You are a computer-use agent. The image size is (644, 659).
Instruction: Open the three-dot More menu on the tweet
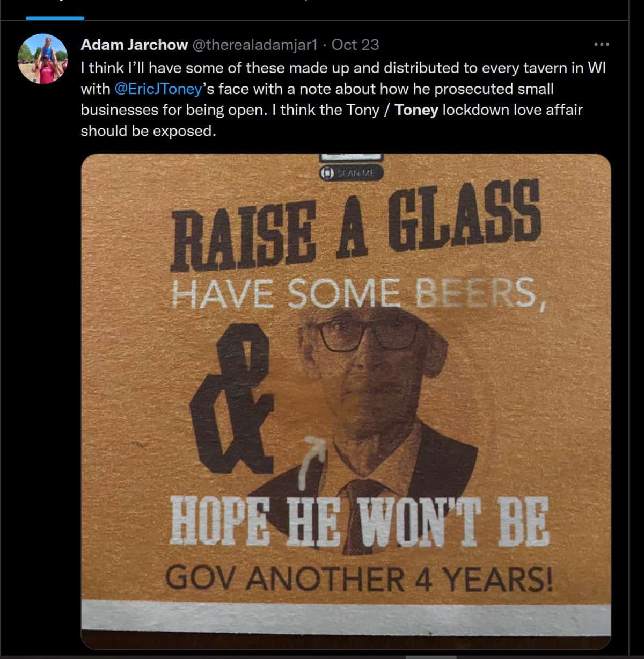601,45
